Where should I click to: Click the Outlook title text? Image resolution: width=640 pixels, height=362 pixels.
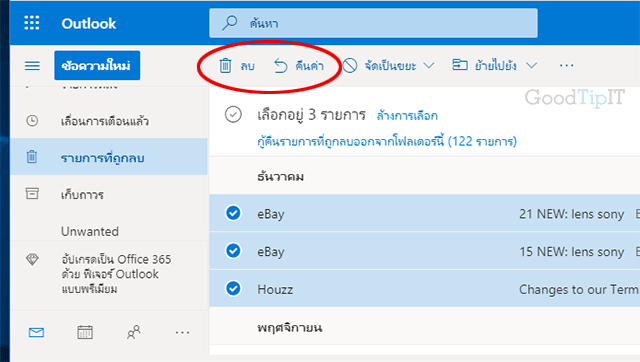pos(89,23)
